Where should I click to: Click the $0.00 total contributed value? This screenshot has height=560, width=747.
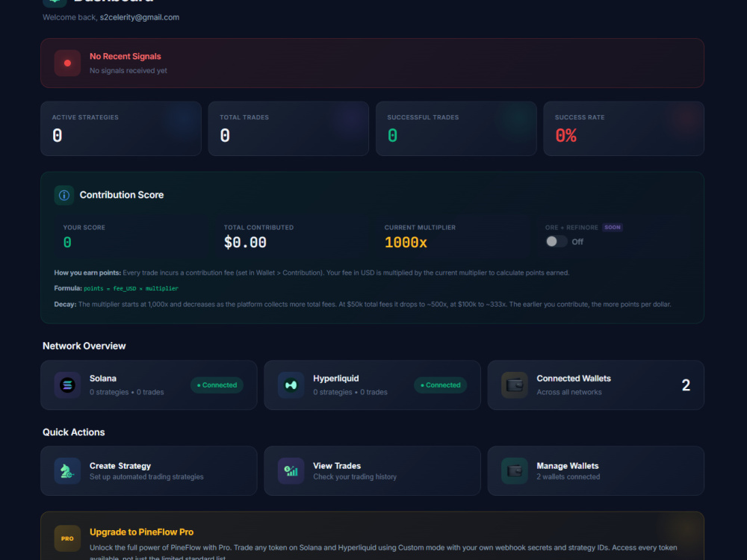[x=245, y=243]
